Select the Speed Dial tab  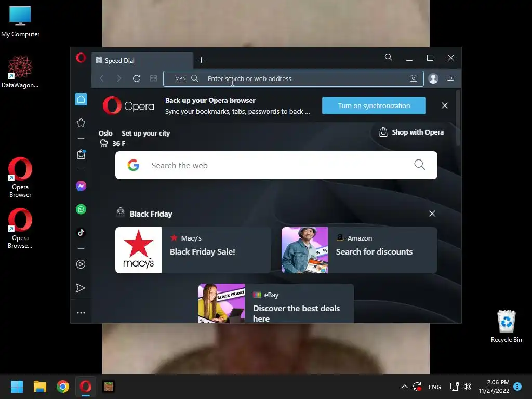(x=142, y=60)
